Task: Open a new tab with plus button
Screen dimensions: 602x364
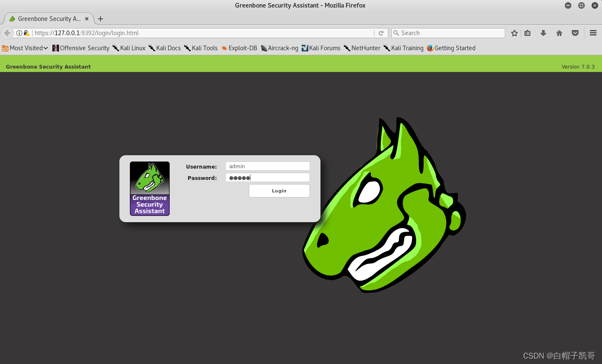Action: coord(101,19)
